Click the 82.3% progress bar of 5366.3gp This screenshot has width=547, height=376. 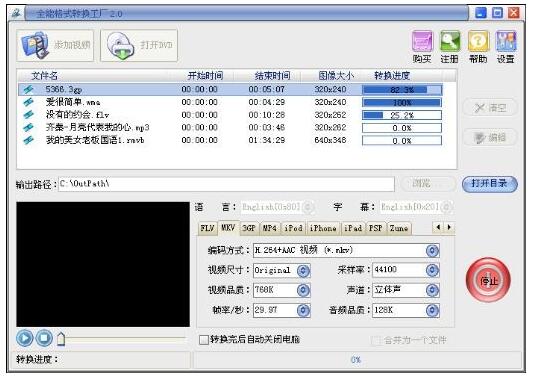click(402, 90)
